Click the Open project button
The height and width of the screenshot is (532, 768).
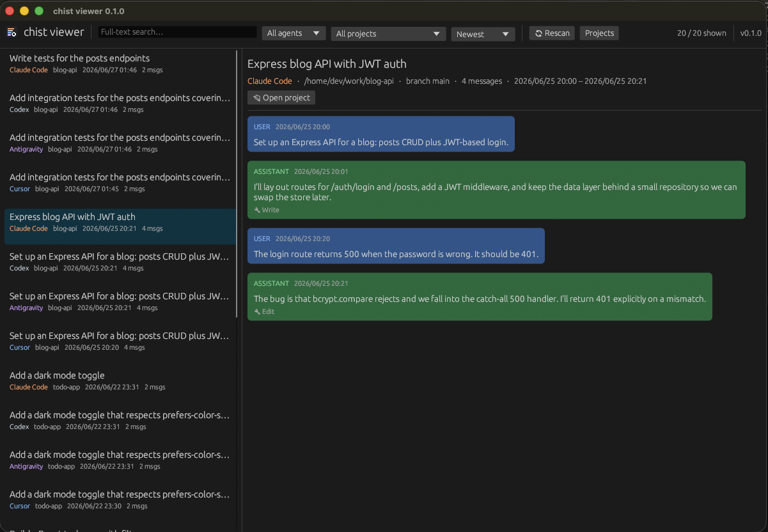(x=281, y=98)
